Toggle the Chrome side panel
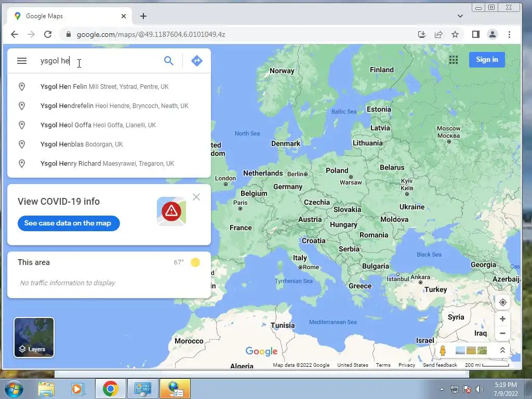The image size is (532, 399). [x=476, y=34]
